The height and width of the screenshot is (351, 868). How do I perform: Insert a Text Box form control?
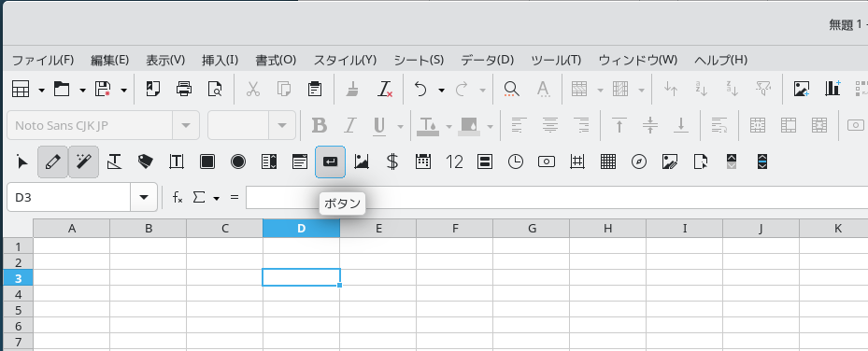[x=176, y=161]
